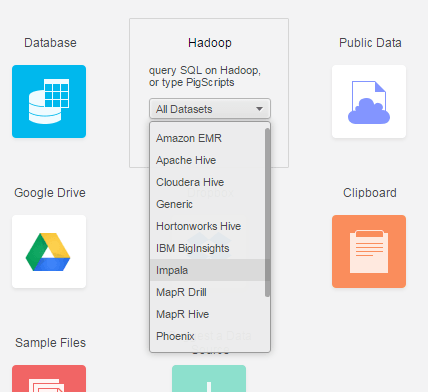Click the Database label
428x392 pixels.
50,43
